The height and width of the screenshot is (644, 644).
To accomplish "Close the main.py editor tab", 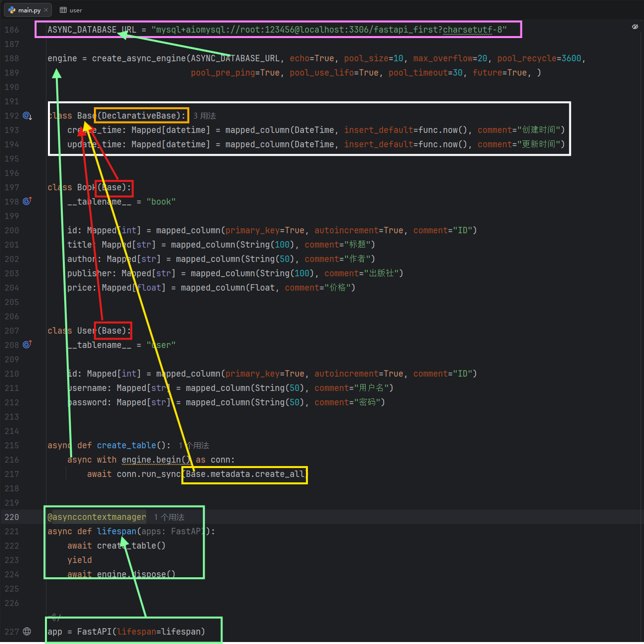I will (x=46, y=10).
